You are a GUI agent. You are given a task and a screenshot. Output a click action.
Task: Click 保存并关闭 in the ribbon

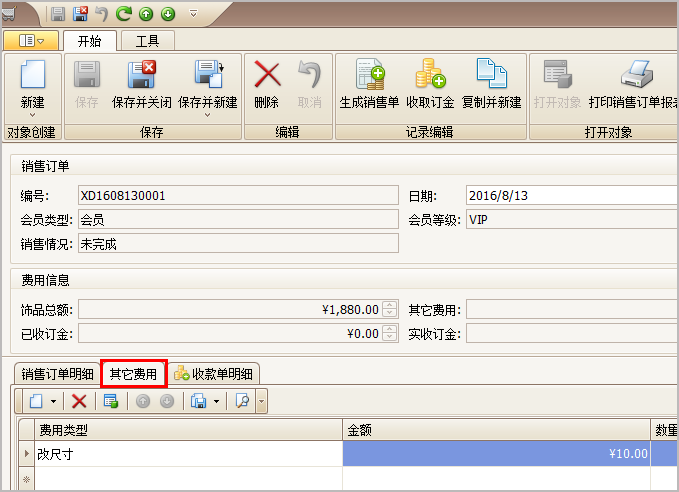142,84
